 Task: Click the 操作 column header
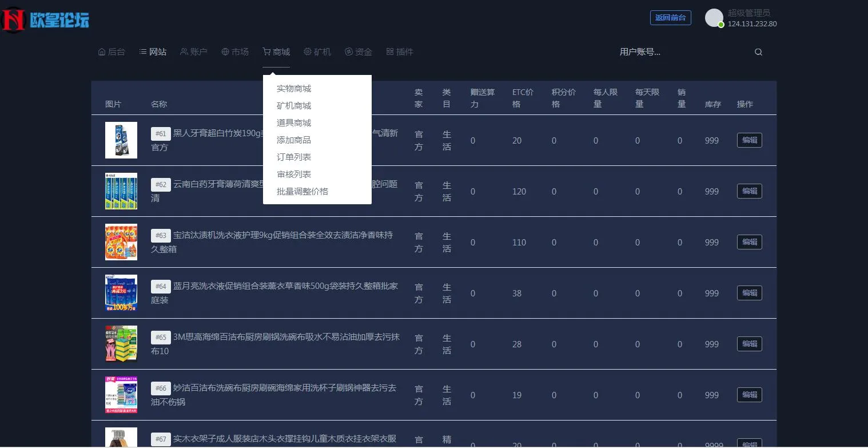[745, 104]
